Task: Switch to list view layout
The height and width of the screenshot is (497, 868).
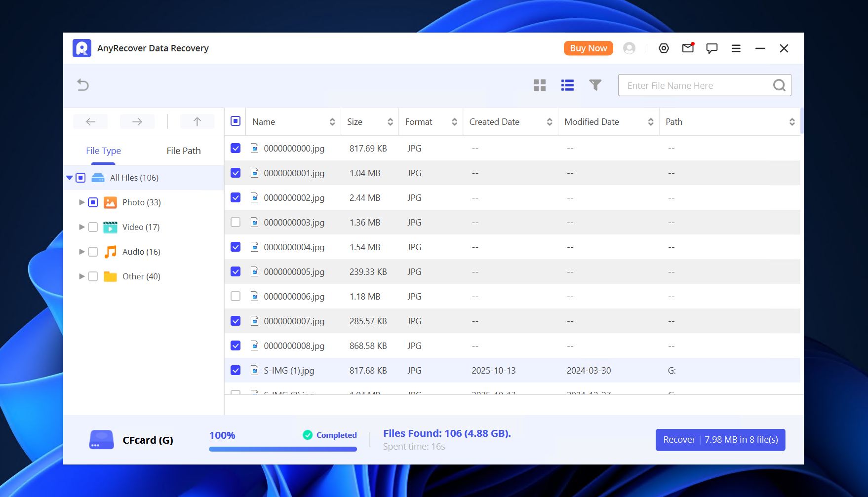Action: click(x=567, y=85)
